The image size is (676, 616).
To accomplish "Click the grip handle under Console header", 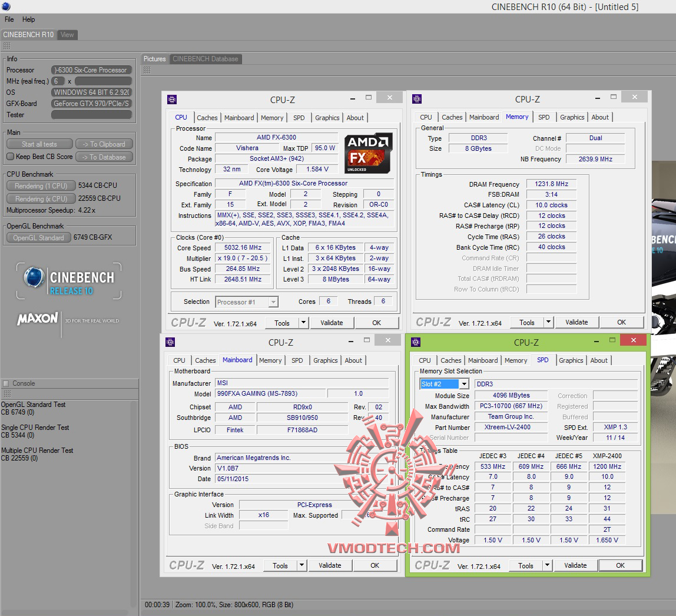I will 6,393.
